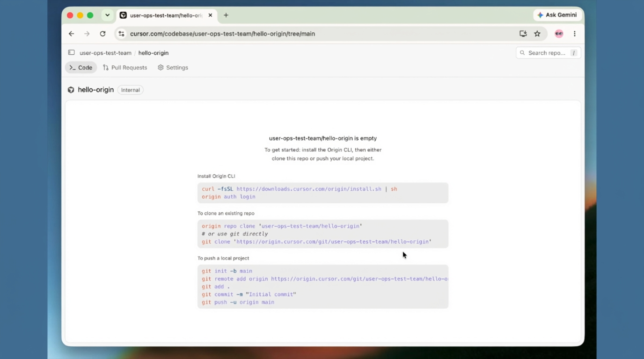Click the origin auth login command
This screenshot has height=359, width=644.
pyautogui.click(x=228, y=197)
